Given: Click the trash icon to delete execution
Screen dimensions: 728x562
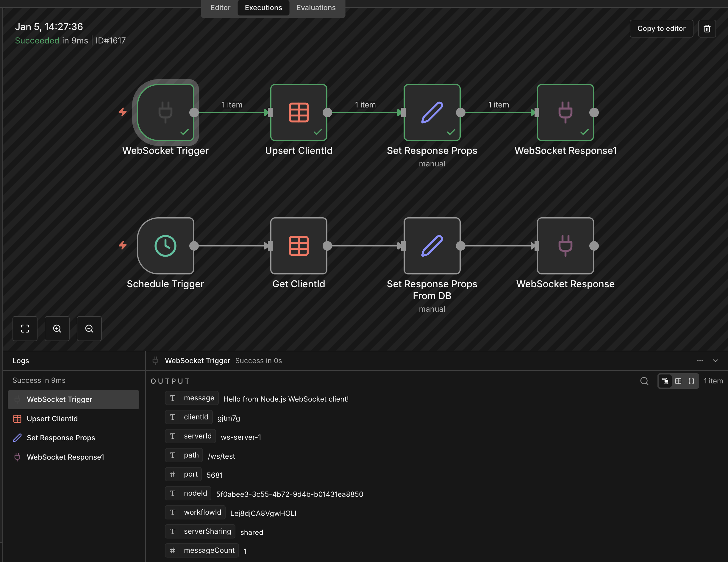Looking at the screenshot, I should [x=707, y=29].
